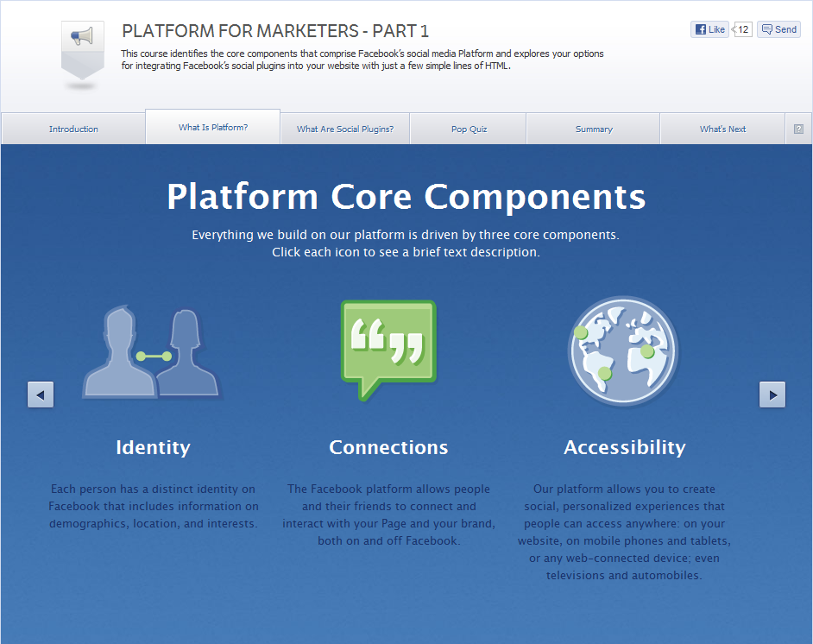Image resolution: width=813 pixels, height=644 pixels.
Task: Open the Identity people icon description
Action: click(153, 352)
